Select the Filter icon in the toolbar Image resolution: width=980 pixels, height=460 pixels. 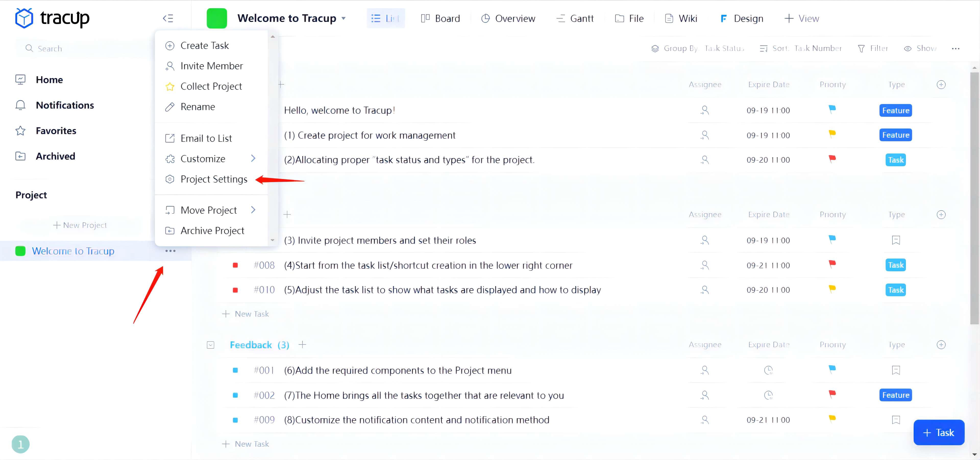point(862,48)
